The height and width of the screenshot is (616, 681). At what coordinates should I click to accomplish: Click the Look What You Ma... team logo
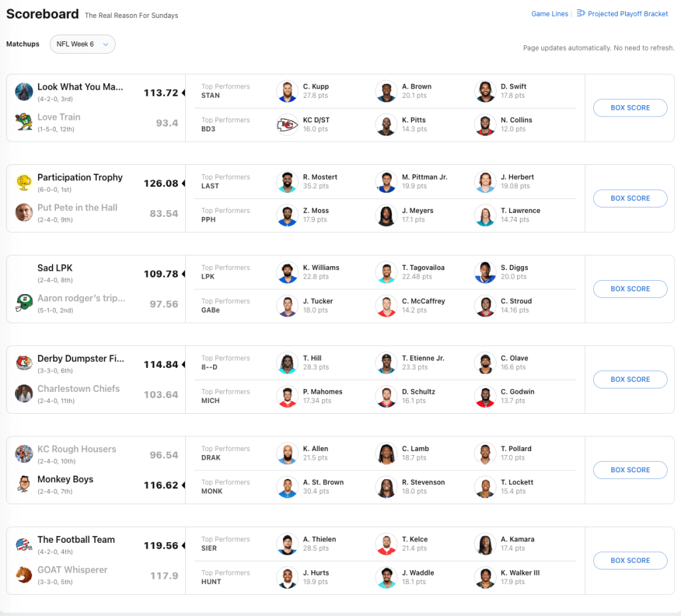click(x=24, y=92)
